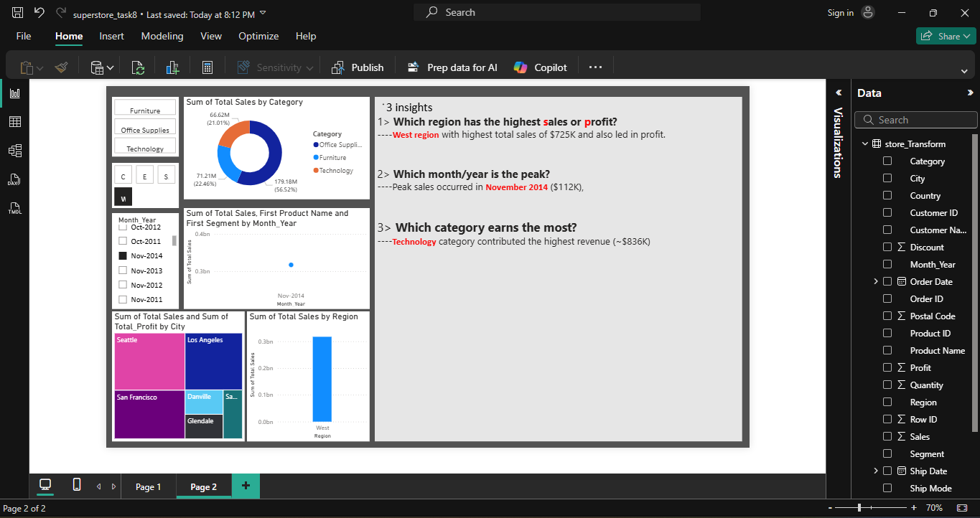980x518 pixels.
Task: Open the File menu
Action: coord(24,36)
